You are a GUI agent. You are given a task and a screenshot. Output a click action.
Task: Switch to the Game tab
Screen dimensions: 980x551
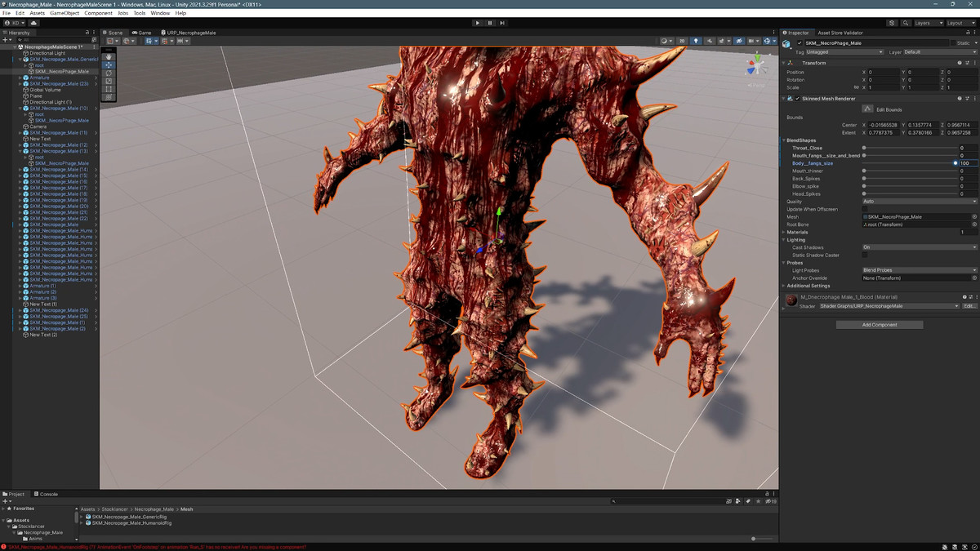[x=142, y=33]
